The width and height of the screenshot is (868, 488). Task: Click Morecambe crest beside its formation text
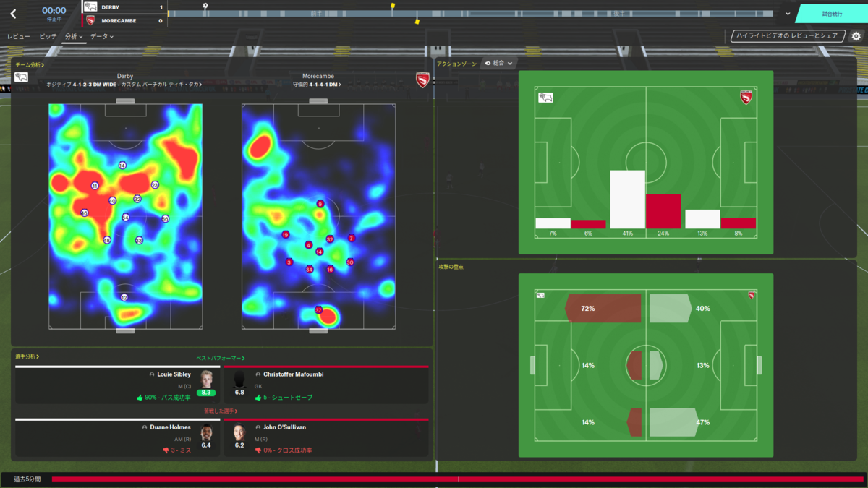point(423,80)
